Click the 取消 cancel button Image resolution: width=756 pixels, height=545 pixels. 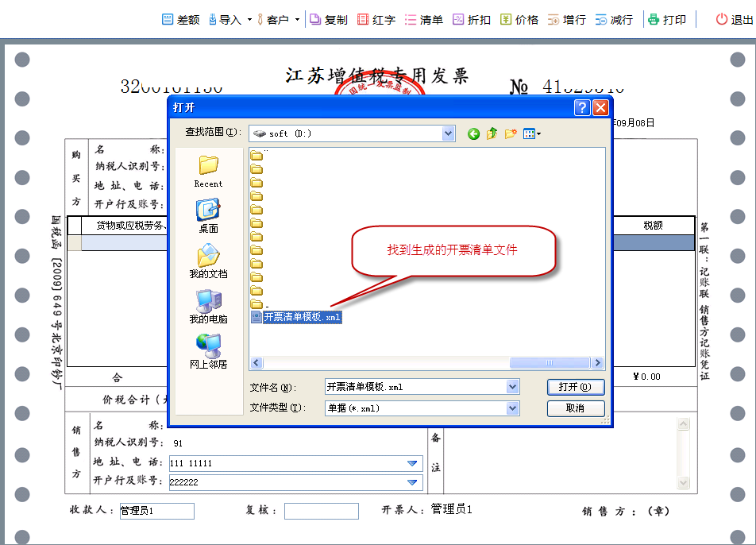[x=575, y=408]
